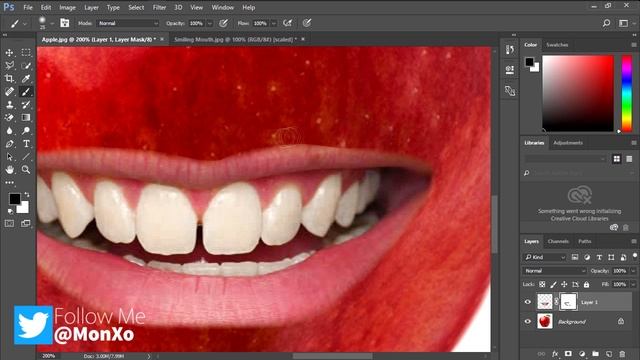640x360 pixels.
Task: Open the layer blend mode dropdown
Action: point(554,271)
